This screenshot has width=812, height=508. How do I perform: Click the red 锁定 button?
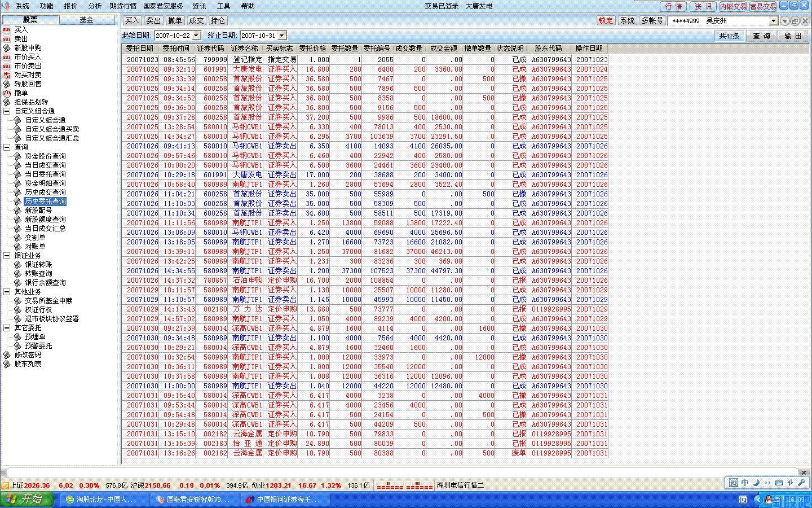tap(606, 20)
